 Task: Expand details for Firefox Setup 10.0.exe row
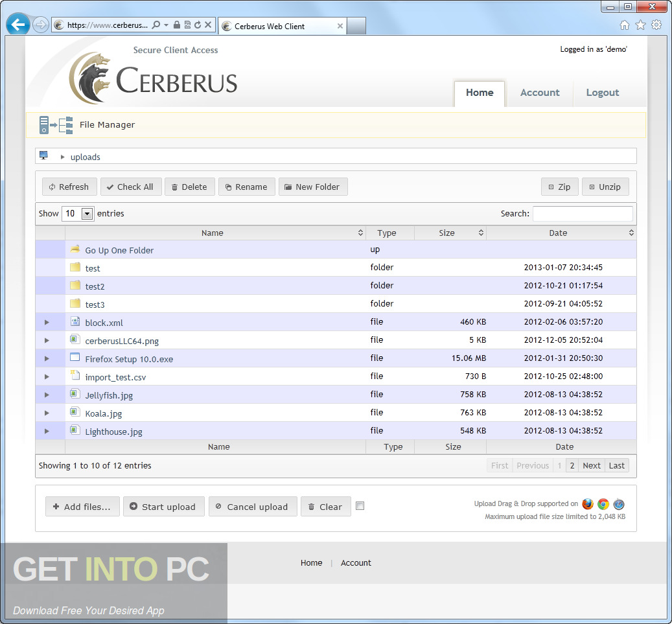click(47, 359)
